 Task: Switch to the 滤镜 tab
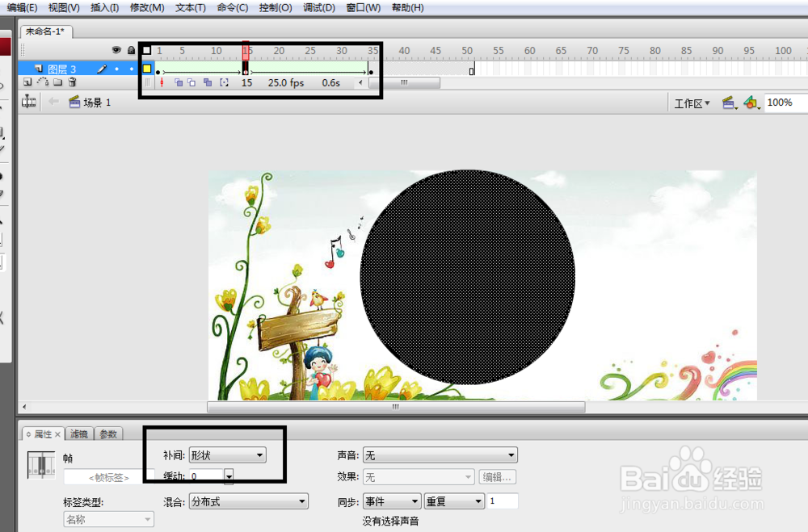(x=79, y=434)
